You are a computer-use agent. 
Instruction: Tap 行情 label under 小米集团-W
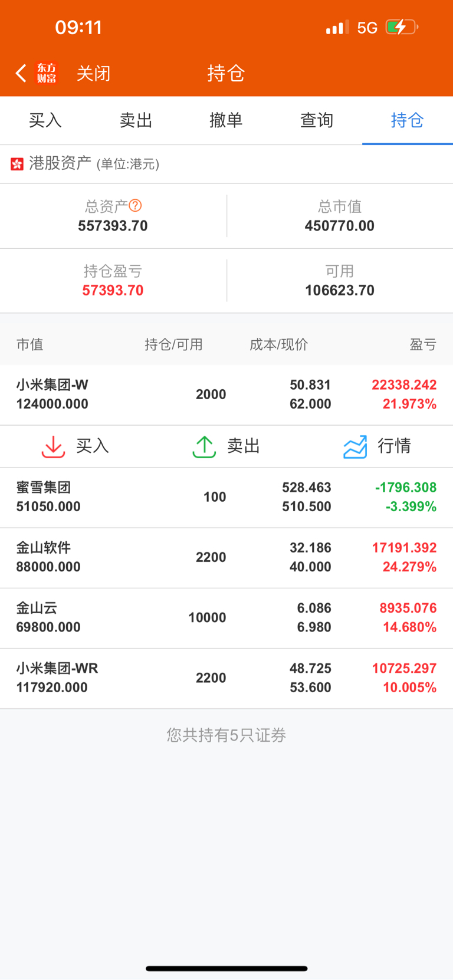[395, 446]
